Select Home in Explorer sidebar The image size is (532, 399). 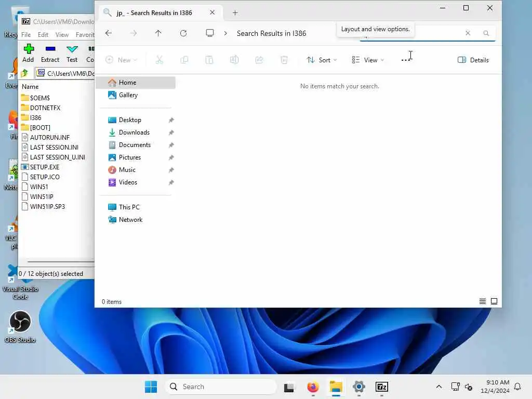coord(136,83)
